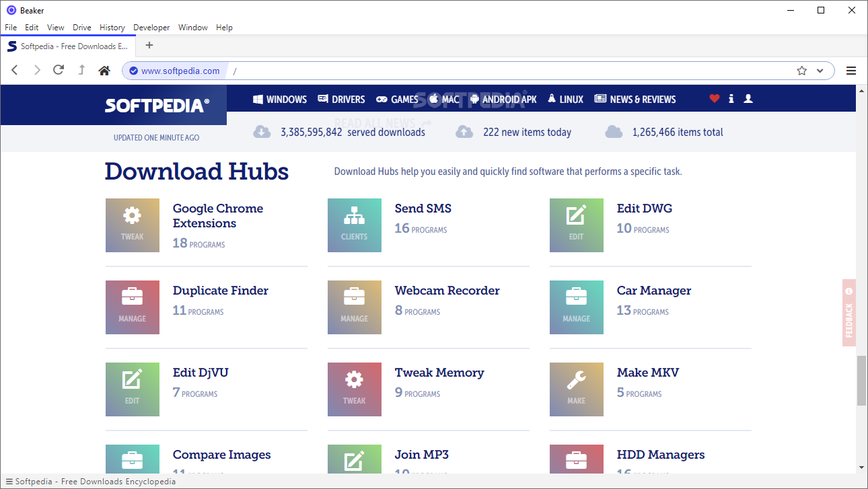
Task: Open NEWS & REVIEWS section
Action: coord(635,99)
